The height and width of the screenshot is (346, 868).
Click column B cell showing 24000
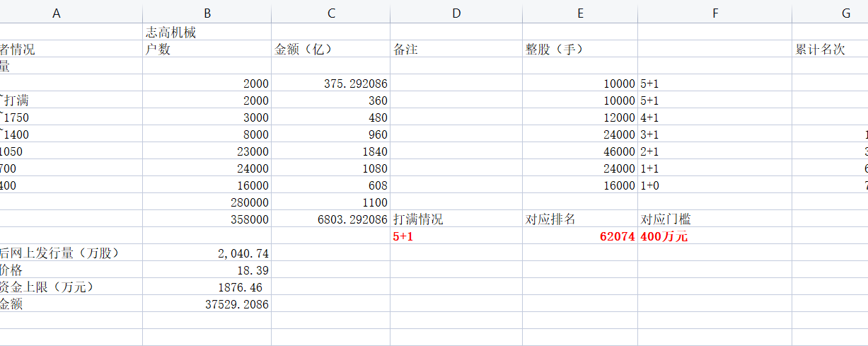[207, 168]
